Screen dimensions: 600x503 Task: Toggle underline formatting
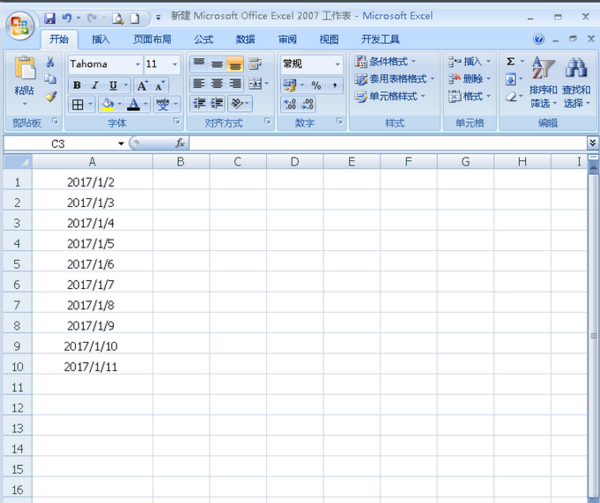pyautogui.click(x=113, y=85)
